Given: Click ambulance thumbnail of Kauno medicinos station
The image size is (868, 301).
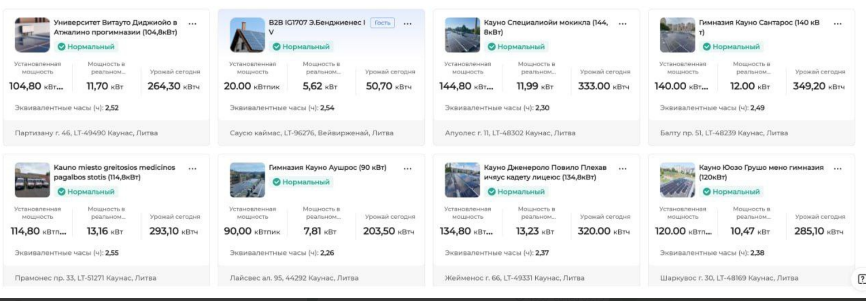Looking at the screenshot, I should (32, 180).
